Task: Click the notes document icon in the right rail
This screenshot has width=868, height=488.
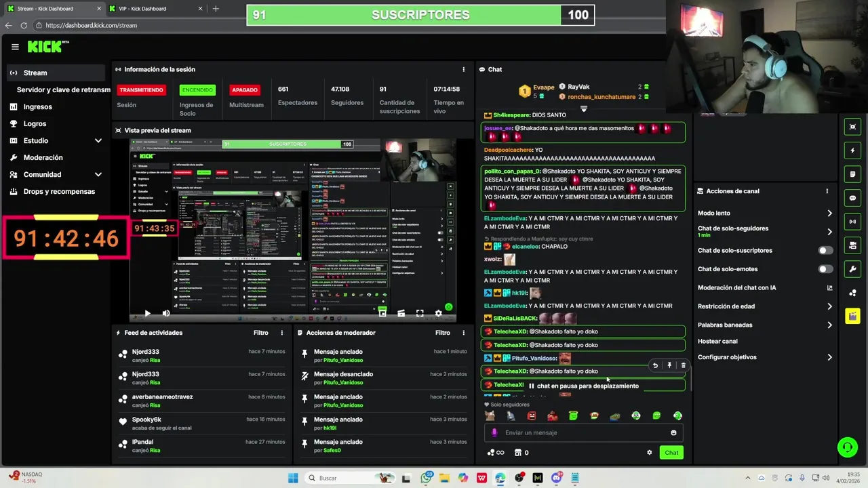Action: [852, 174]
